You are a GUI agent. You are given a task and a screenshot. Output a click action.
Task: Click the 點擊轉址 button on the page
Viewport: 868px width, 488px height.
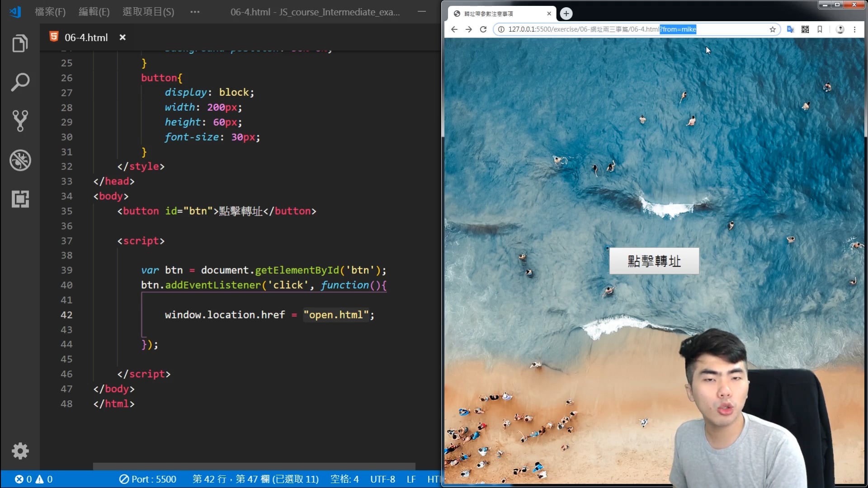[654, 261]
